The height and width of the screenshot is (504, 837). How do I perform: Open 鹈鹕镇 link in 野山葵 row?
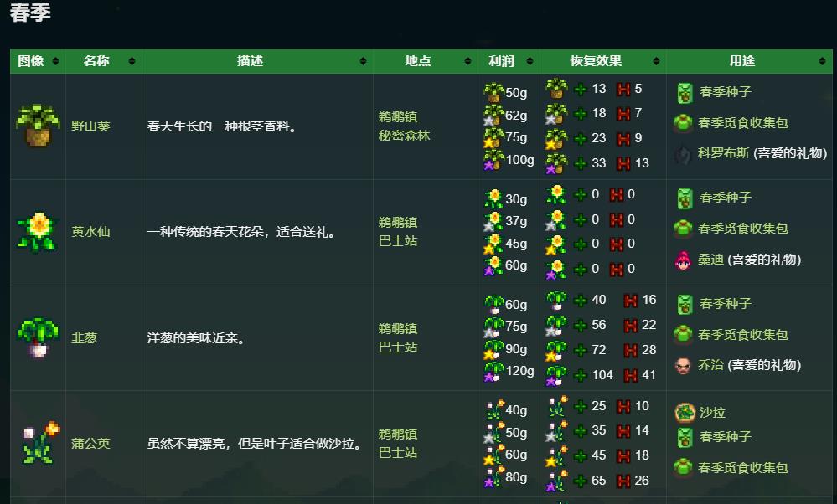tap(398, 116)
